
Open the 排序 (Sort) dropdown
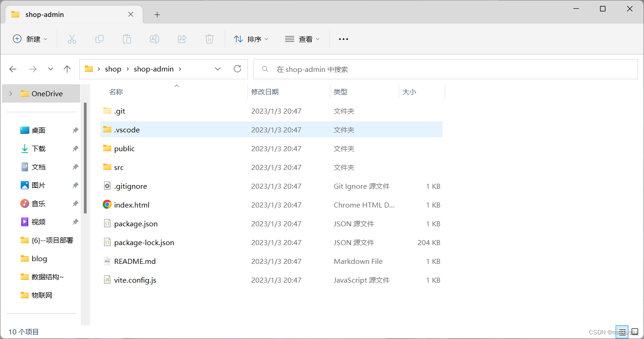(x=251, y=39)
